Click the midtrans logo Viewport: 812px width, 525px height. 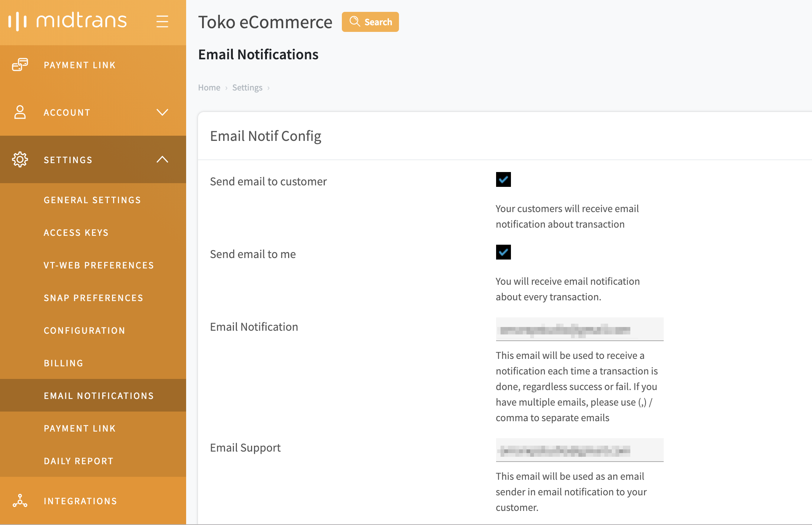tap(67, 21)
